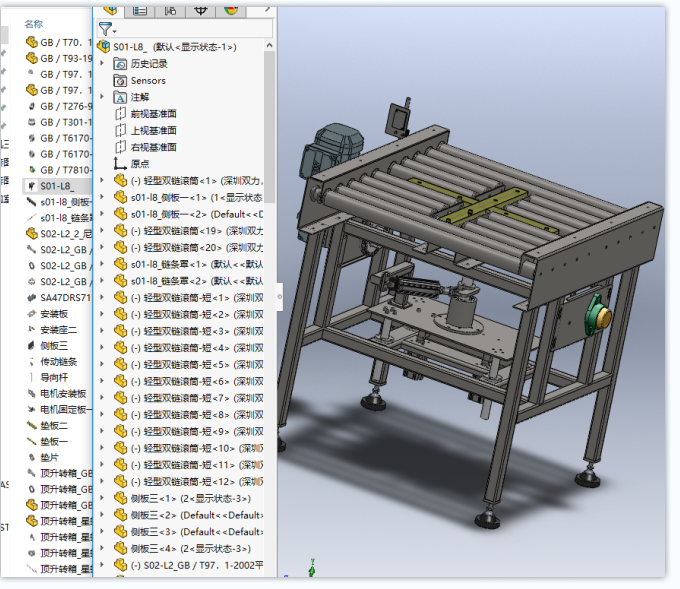The image size is (680, 589).
Task: Select 轻型双链滚筒-短<10> component
Action: point(188,448)
